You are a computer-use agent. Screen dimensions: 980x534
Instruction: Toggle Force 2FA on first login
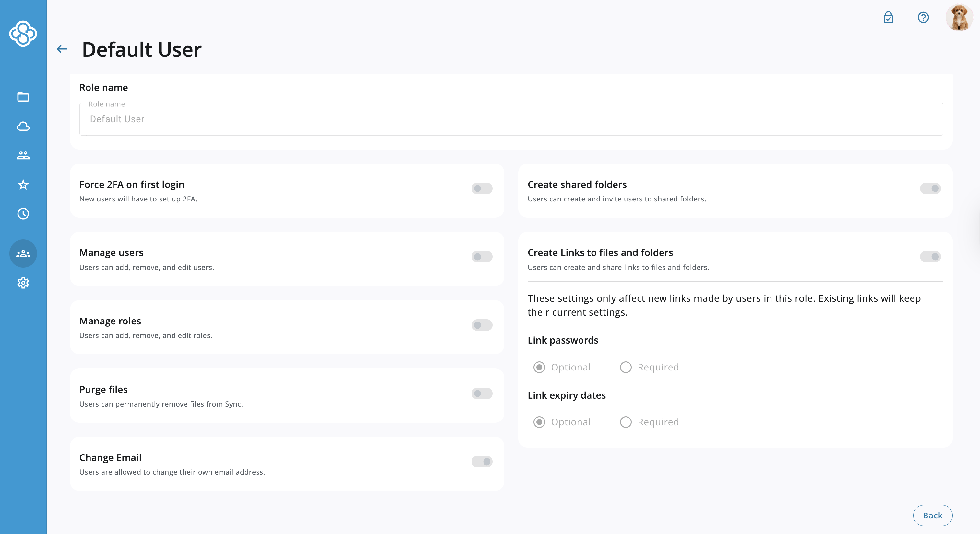click(482, 188)
